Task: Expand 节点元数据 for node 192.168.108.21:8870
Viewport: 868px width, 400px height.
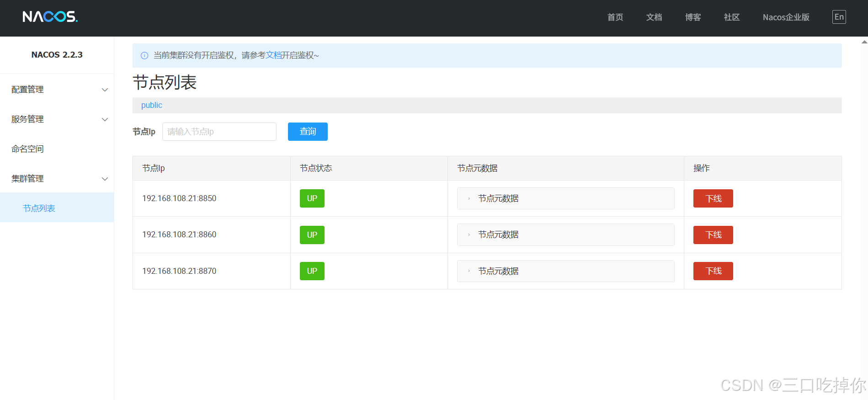Action: point(565,271)
